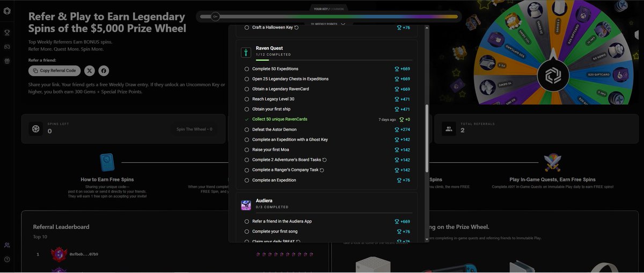Click the crossed swords In-Game Quests icon
Viewport: 644px width, 273px height.
pos(552,163)
